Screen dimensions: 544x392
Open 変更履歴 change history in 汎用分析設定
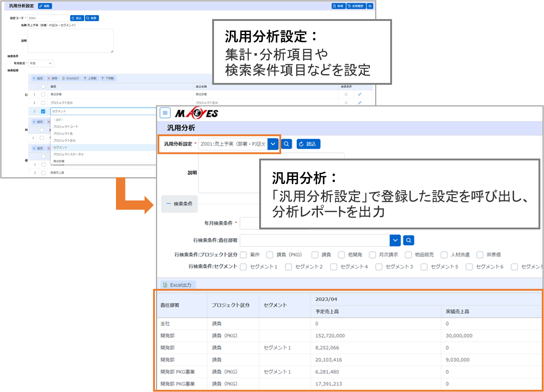coord(356,6)
